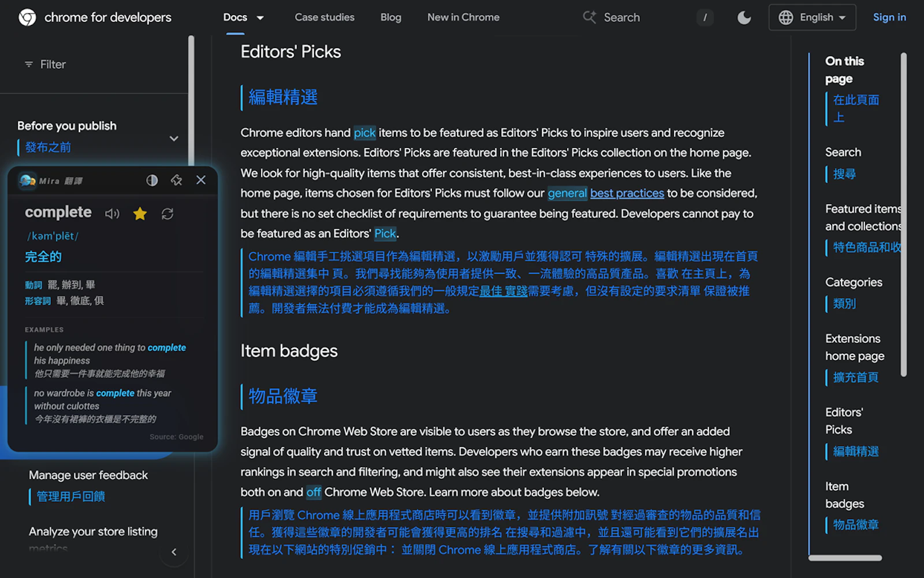This screenshot has width=924, height=578.
Task: Go to the Blog page
Action: coord(390,17)
